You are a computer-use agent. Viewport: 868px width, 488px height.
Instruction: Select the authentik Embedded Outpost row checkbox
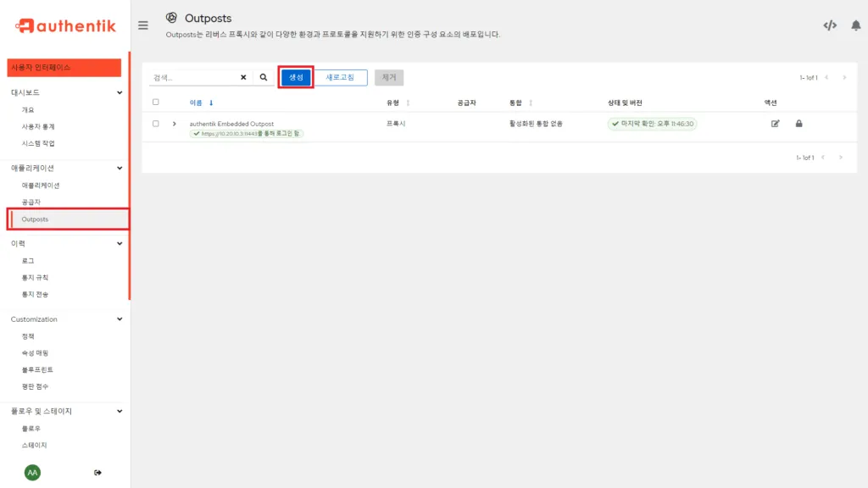(x=157, y=123)
